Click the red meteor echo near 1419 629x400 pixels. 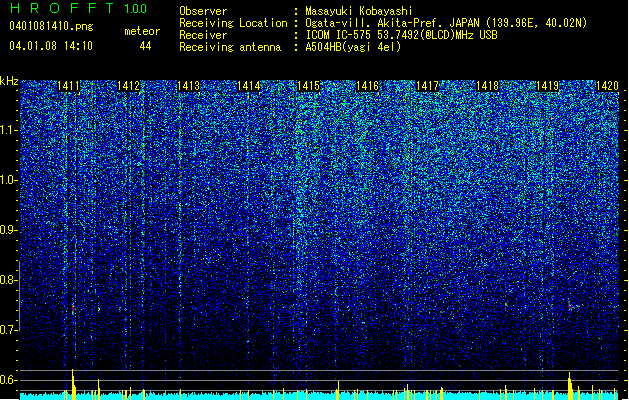pyautogui.click(x=570, y=307)
